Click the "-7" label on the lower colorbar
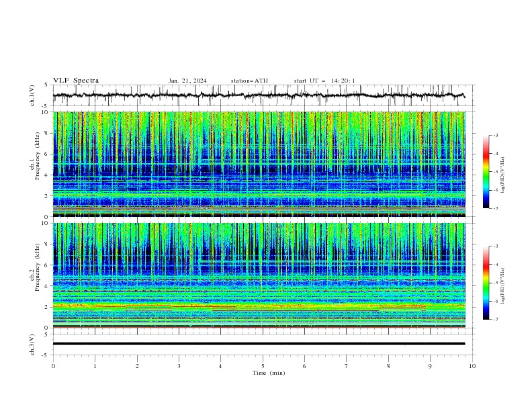532x411 pixels. [495, 320]
